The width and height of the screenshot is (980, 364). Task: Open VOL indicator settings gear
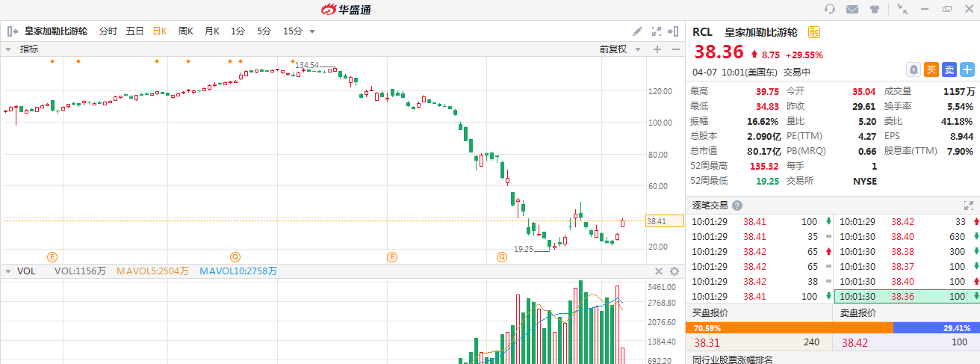674,271
